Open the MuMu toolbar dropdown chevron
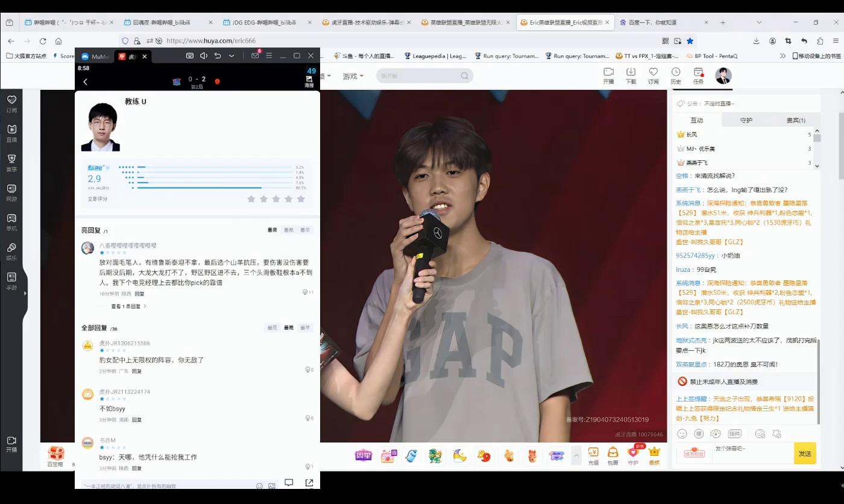 click(231, 56)
